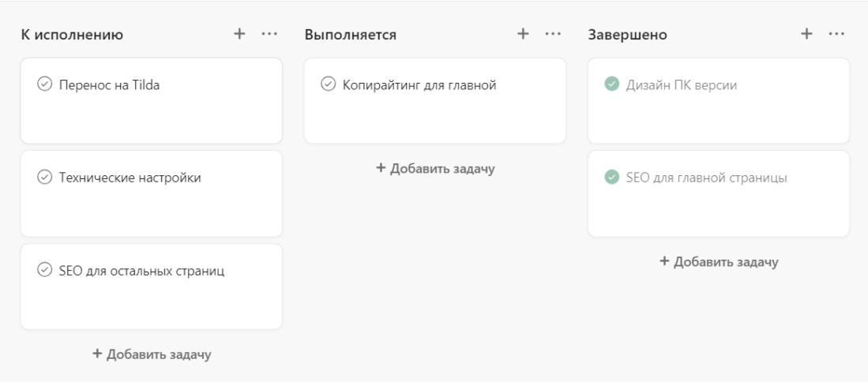Click plus icon in Выполняется header

click(x=522, y=34)
